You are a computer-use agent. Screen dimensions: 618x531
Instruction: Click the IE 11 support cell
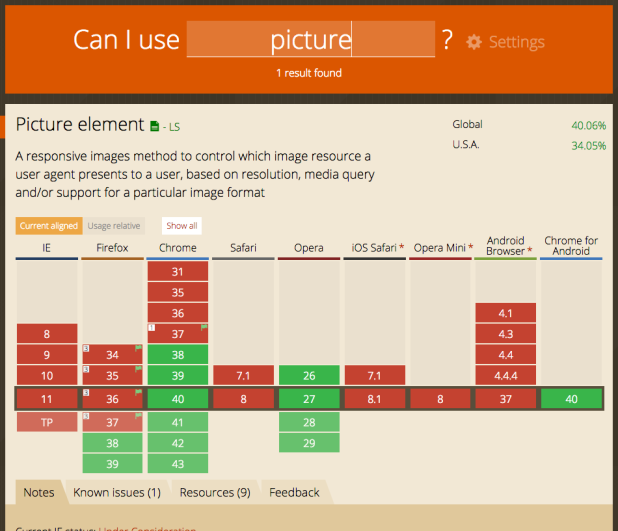(x=47, y=398)
